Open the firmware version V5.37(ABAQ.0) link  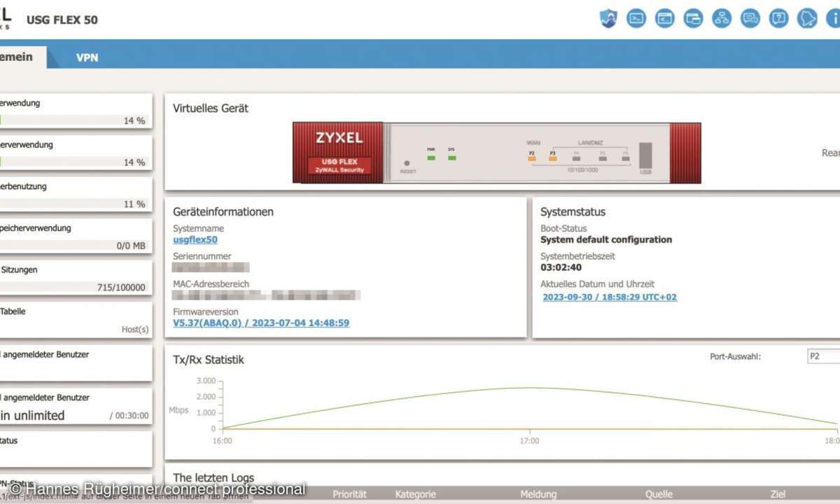pyautogui.click(x=261, y=323)
